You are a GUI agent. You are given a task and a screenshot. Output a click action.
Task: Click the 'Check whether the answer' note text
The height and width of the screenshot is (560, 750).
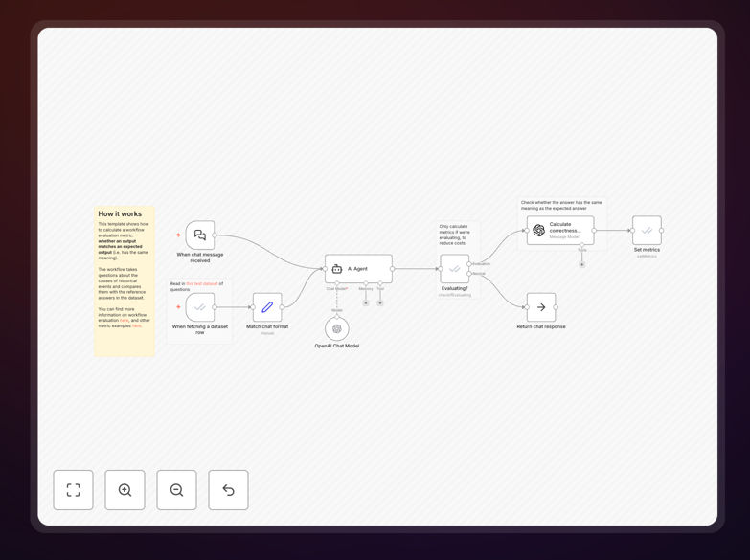click(x=561, y=205)
